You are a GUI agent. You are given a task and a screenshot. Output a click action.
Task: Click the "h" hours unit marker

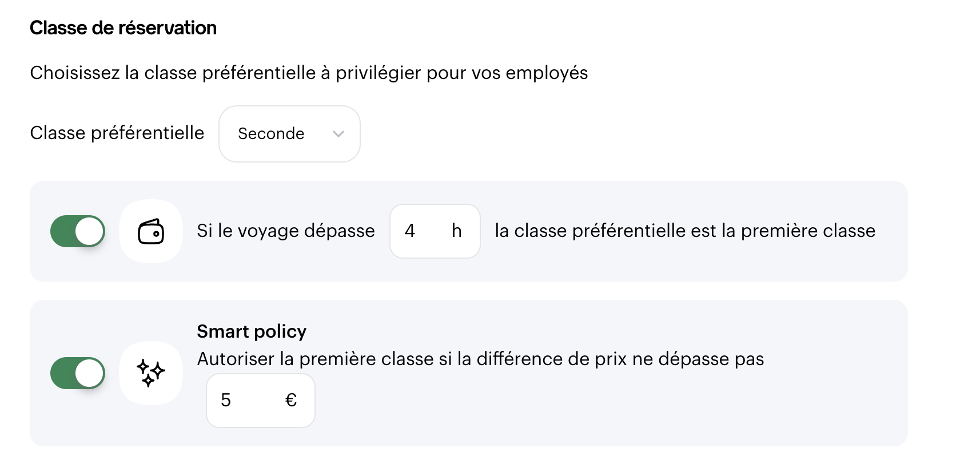coord(456,231)
